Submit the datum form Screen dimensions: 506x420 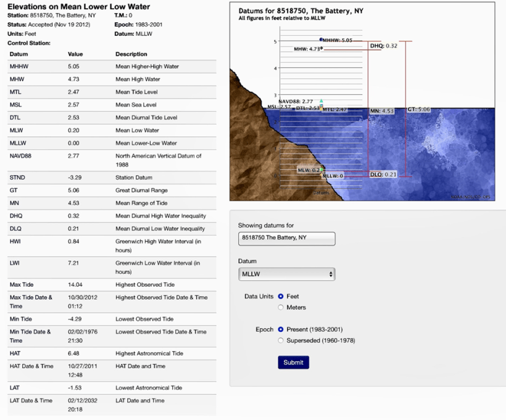(293, 362)
